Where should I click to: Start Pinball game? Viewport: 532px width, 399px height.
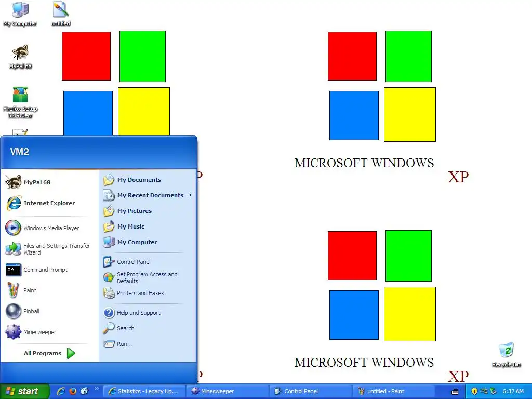[49, 311]
